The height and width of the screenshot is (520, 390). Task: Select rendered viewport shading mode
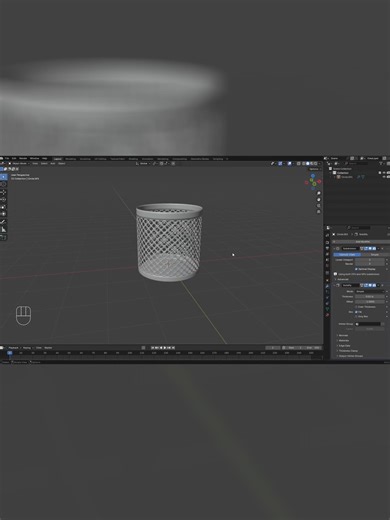[316, 164]
